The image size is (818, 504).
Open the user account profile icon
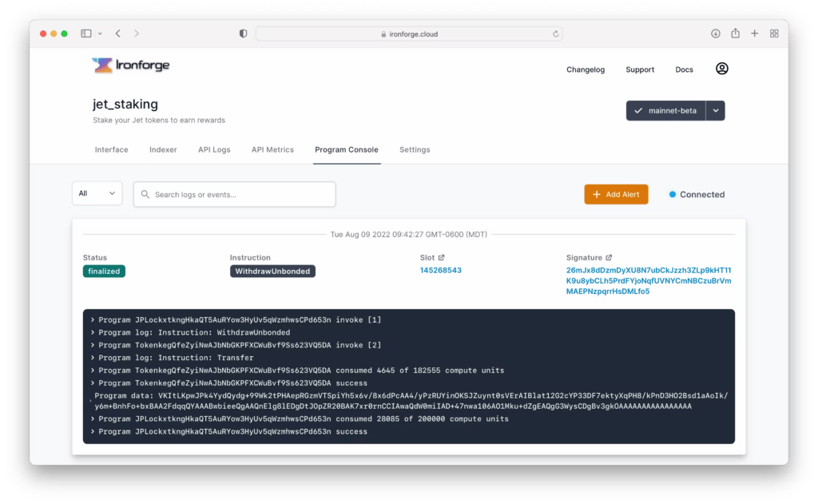pyautogui.click(x=721, y=69)
